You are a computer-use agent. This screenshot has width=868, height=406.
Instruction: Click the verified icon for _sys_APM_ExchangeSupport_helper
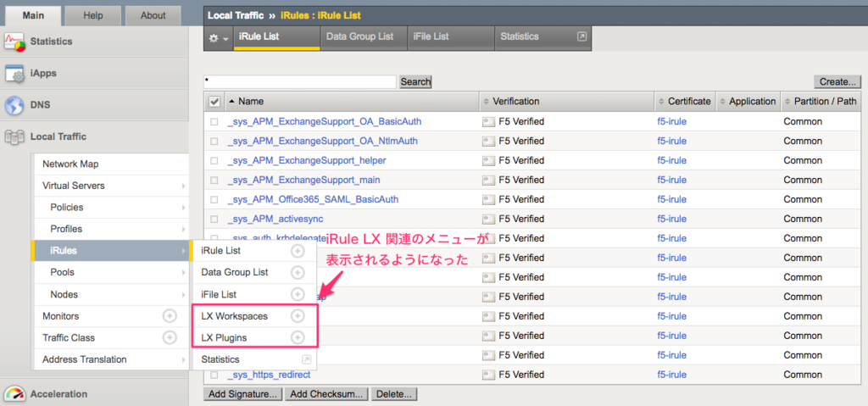489,161
